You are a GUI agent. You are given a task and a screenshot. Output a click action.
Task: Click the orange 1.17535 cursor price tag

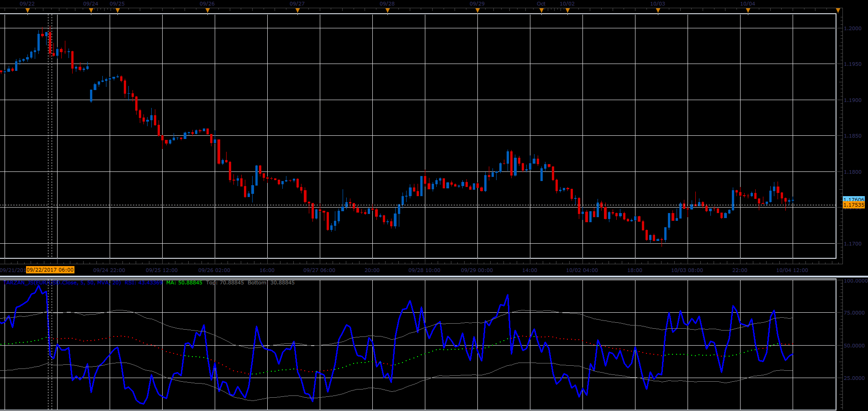[853, 205]
